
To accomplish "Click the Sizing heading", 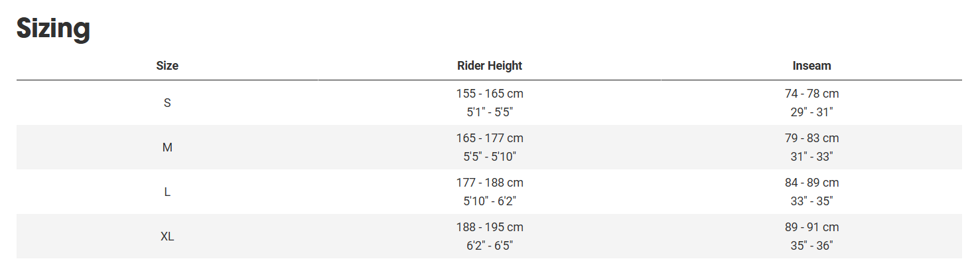I will pos(53,30).
